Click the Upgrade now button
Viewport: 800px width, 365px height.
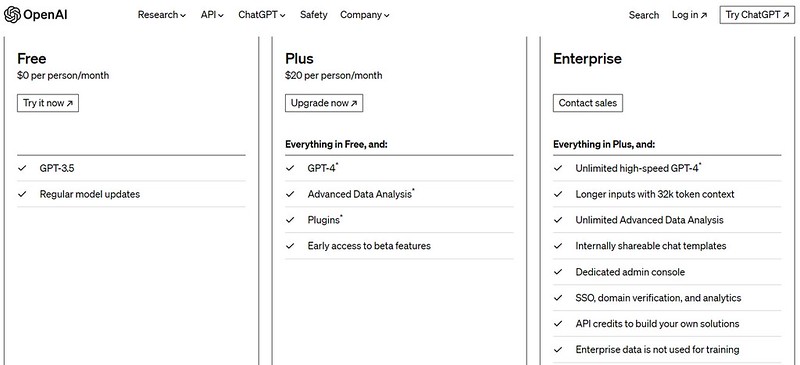pyautogui.click(x=324, y=103)
